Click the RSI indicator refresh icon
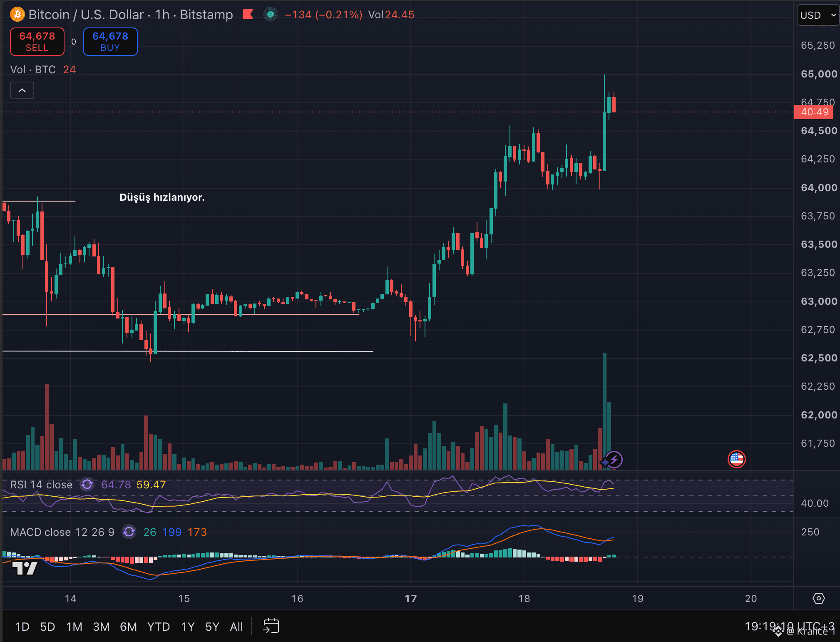 point(87,484)
